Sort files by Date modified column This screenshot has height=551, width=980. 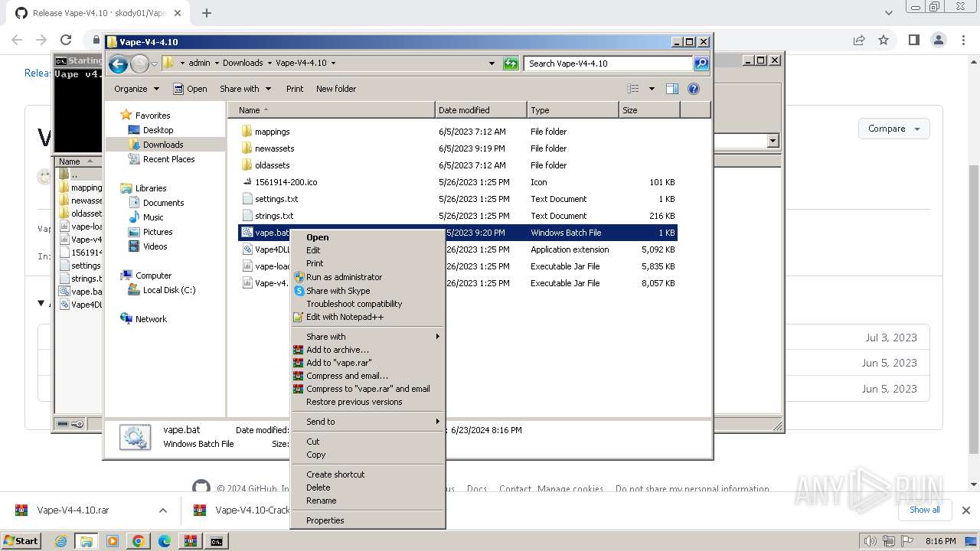click(x=480, y=110)
